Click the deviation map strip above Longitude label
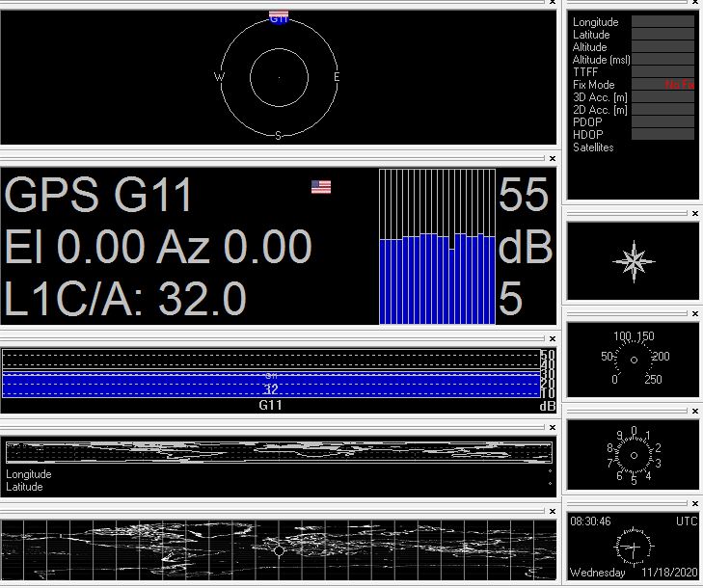This screenshot has width=703, height=588. (279, 452)
